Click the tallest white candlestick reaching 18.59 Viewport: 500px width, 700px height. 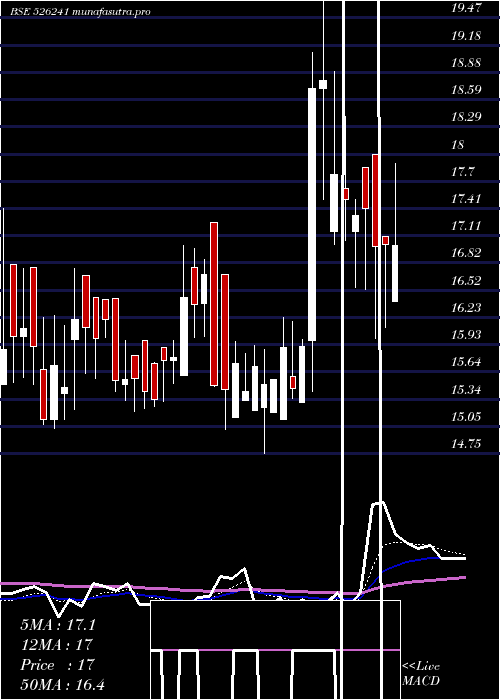[312, 215]
